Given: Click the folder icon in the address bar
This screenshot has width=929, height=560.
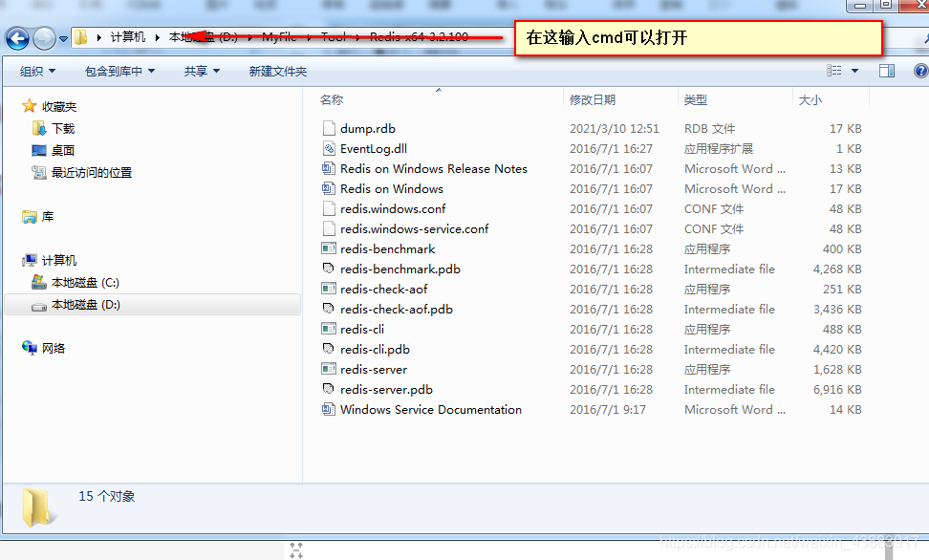Looking at the screenshot, I should pos(81,37).
